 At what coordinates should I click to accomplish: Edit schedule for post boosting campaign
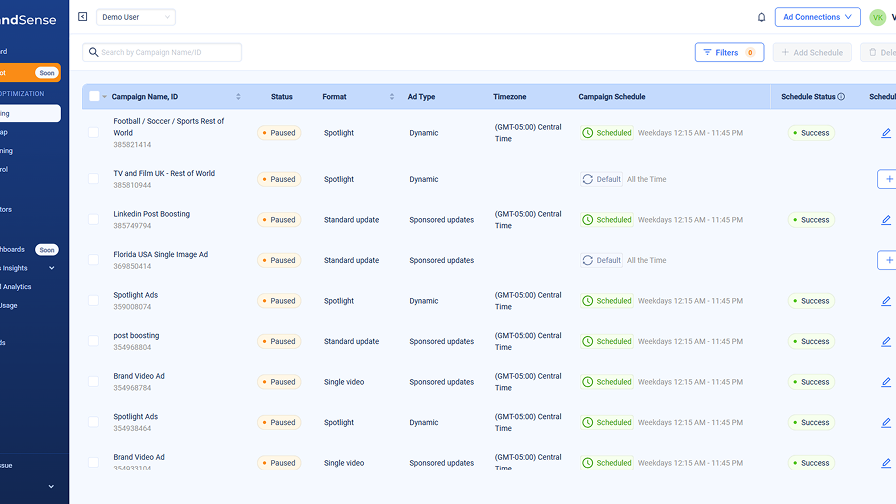(886, 342)
